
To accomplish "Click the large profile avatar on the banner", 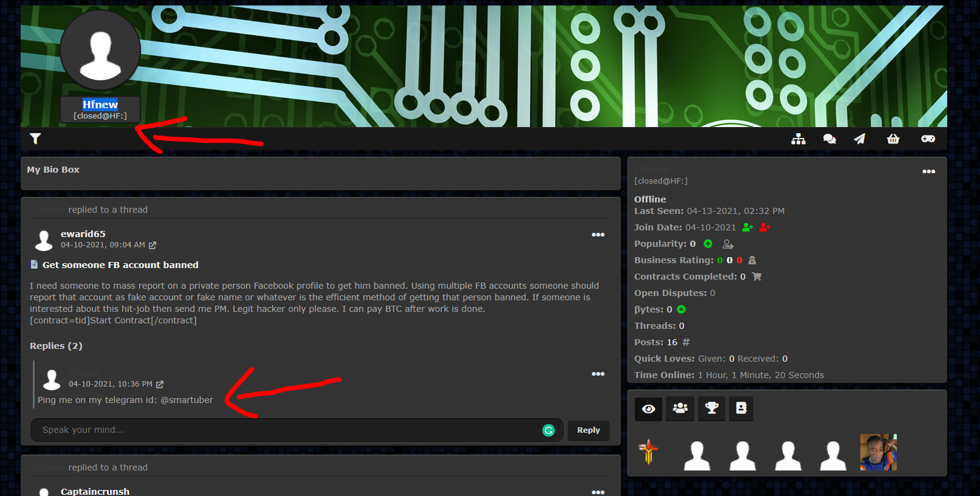I will 100,50.
